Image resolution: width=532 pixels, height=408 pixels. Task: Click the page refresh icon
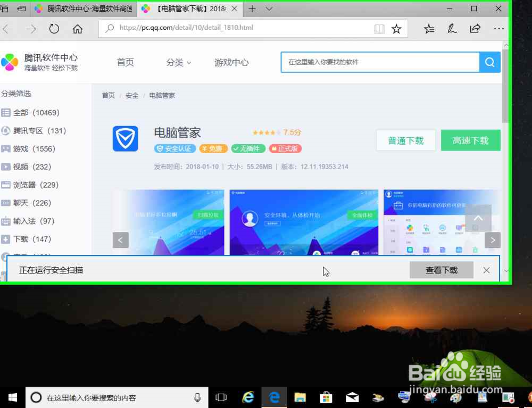54,29
